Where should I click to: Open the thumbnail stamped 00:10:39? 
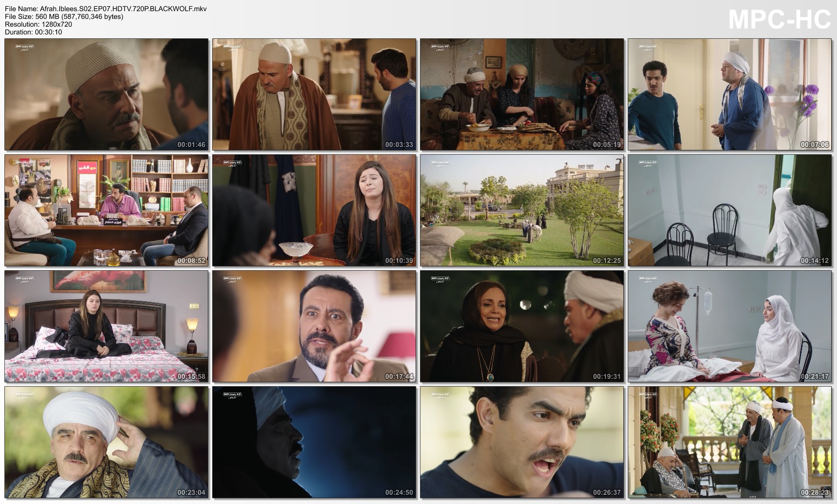pos(314,211)
